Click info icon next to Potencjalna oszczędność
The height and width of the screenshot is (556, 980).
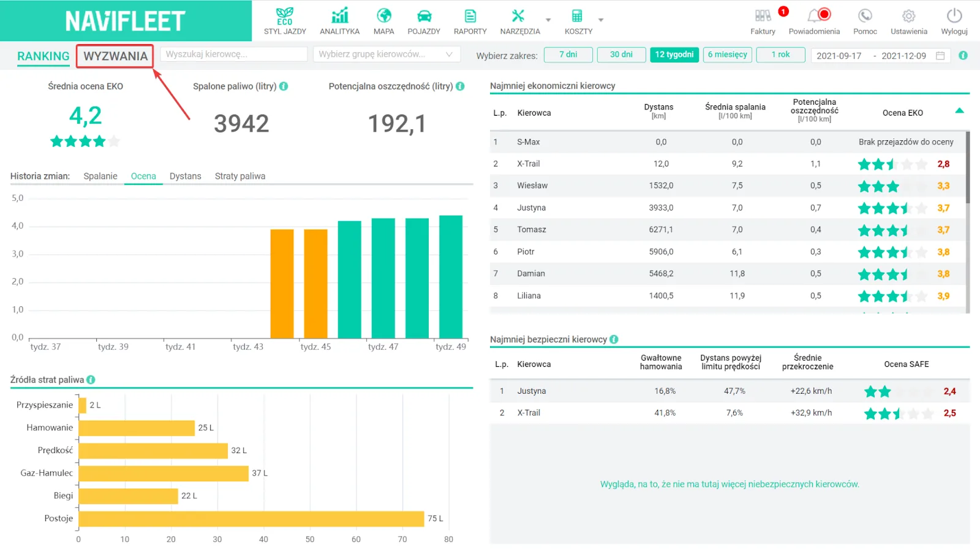pos(460,86)
